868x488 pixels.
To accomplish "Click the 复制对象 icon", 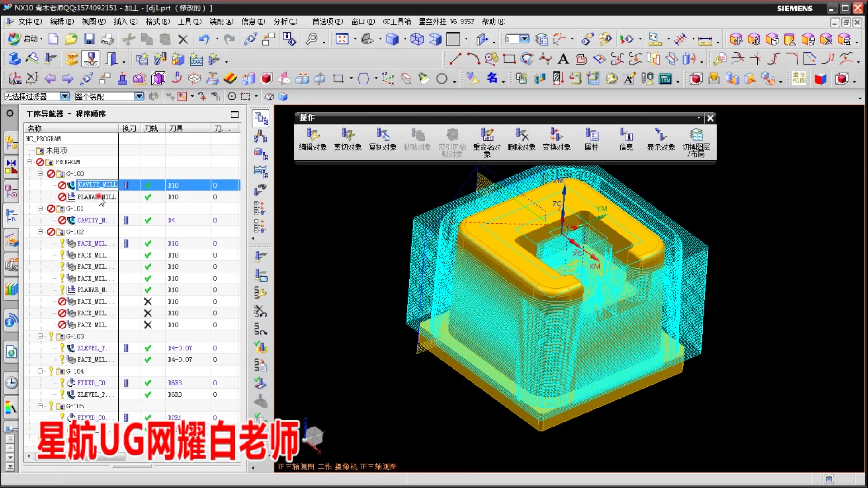I will point(382,139).
